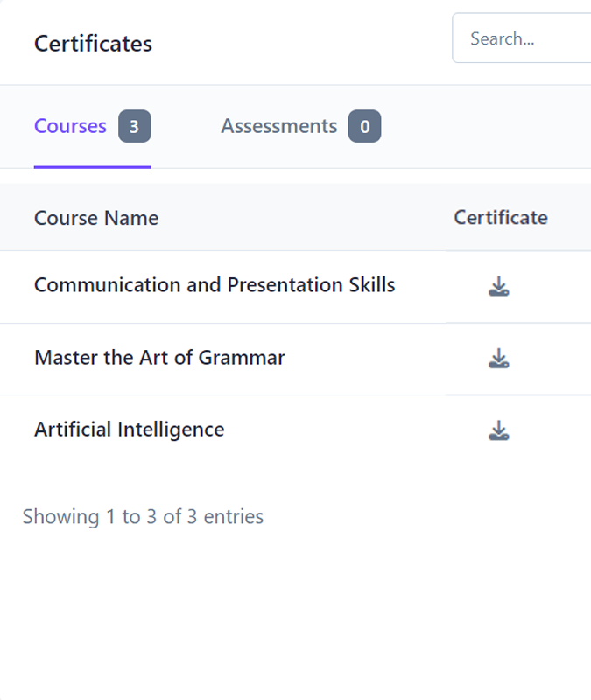This screenshot has height=700, width=591.
Task: Click the 'Showing 1 to 3 of 3 entries' text
Action: coord(143,516)
